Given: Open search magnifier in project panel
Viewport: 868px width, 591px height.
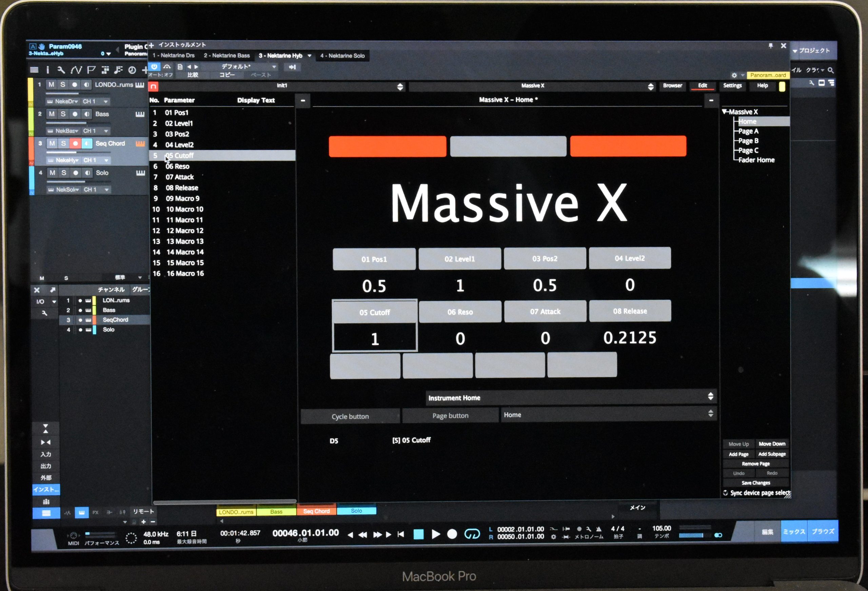Looking at the screenshot, I should tap(831, 70).
